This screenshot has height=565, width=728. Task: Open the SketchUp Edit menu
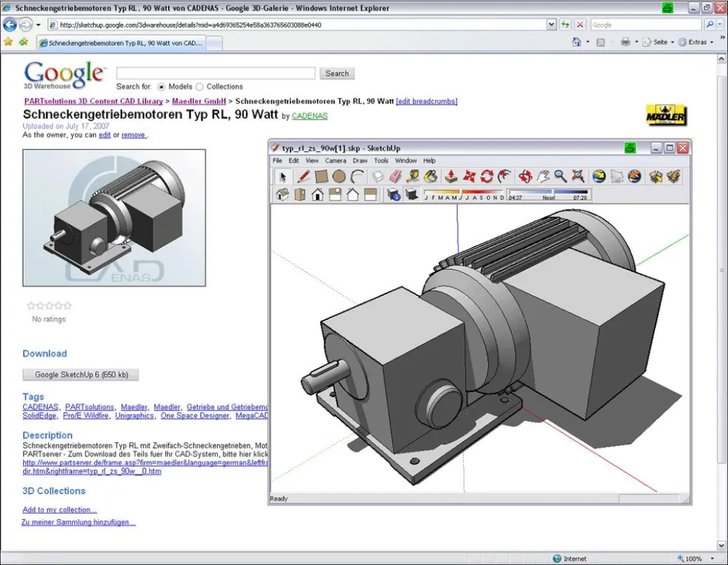[x=294, y=160]
